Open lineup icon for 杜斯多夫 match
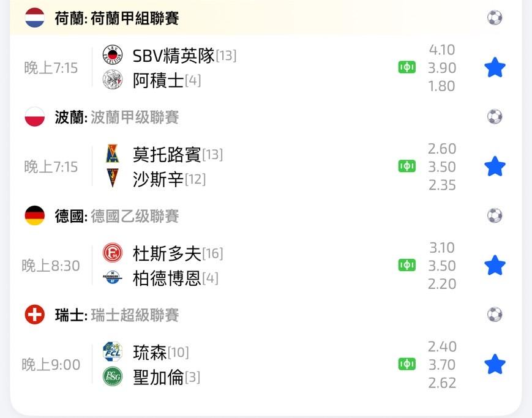 [x=407, y=265]
